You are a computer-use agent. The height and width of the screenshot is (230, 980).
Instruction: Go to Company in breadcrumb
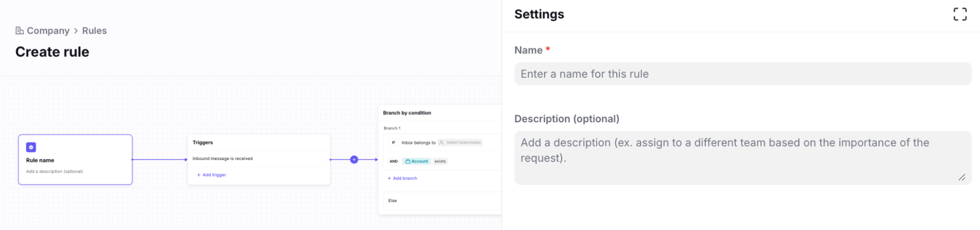pyautogui.click(x=48, y=31)
